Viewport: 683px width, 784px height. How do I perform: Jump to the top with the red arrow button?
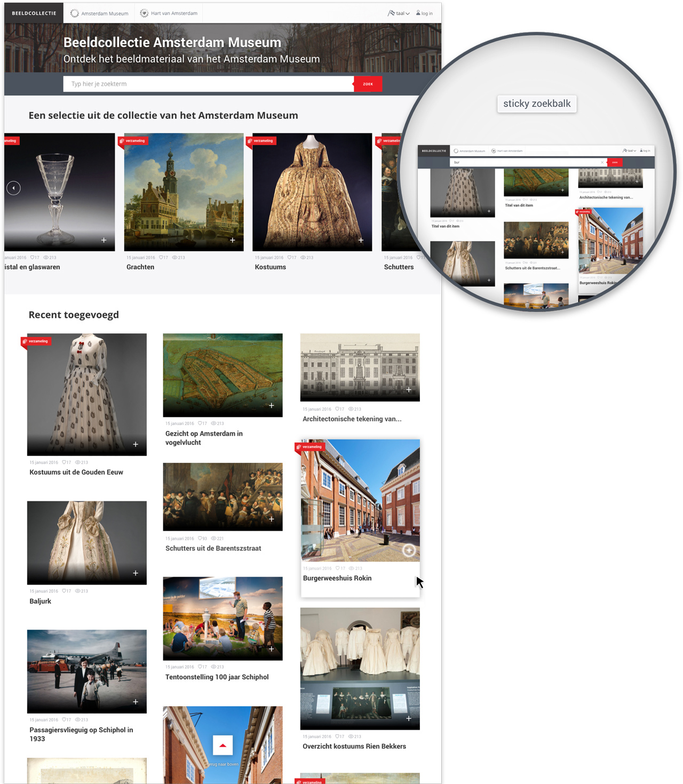coord(223,745)
